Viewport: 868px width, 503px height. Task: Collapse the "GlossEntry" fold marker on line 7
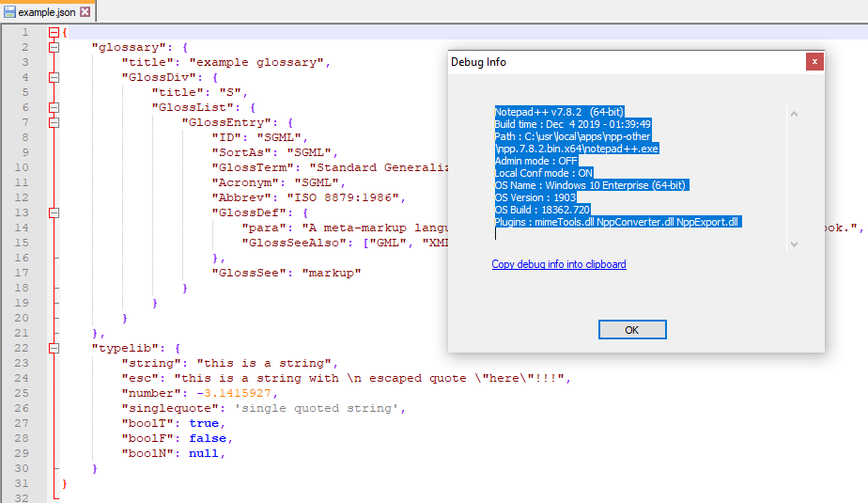54,122
